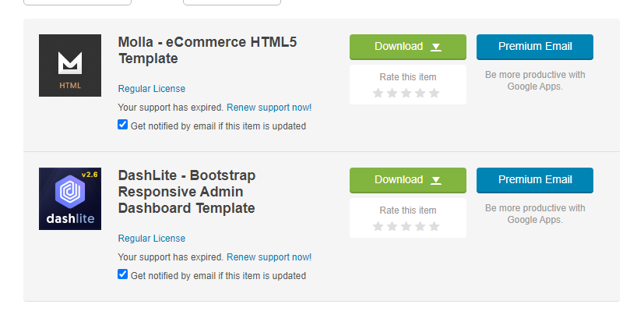Rate Molla two stars

pyautogui.click(x=392, y=94)
